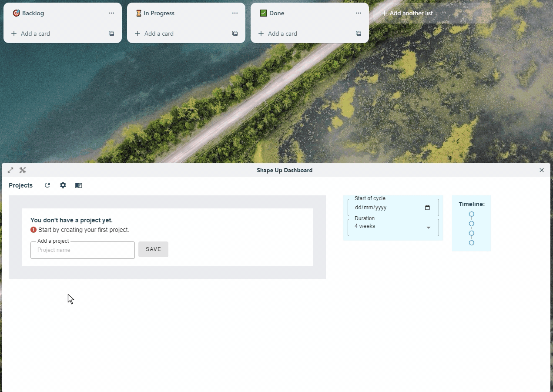Viewport: 553px width, 392px height.
Task: Open the documentation book icon
Action: (79, 185)
